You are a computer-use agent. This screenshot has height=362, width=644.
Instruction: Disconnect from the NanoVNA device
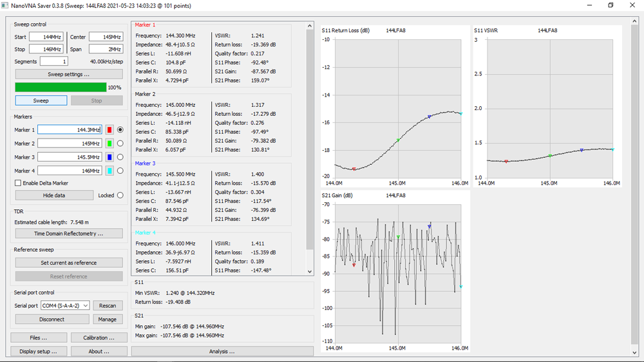click(x=52, y=319)
